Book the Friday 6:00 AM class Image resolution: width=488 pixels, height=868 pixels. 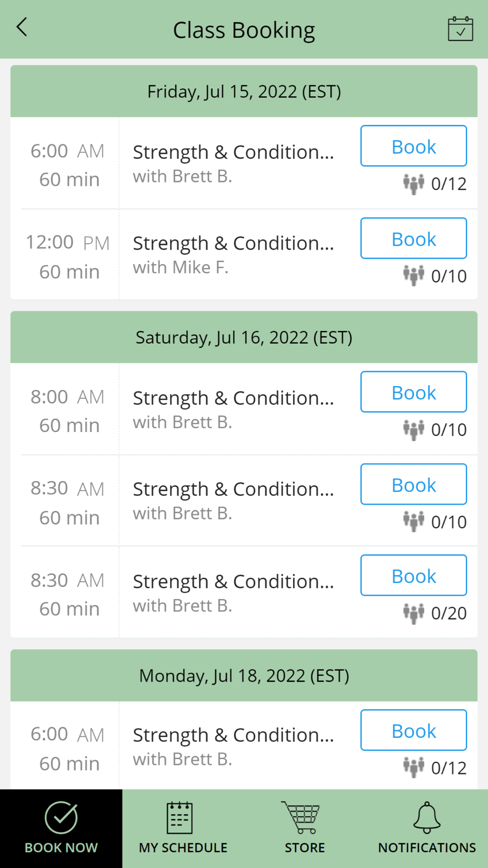click(x=413, y=146)
